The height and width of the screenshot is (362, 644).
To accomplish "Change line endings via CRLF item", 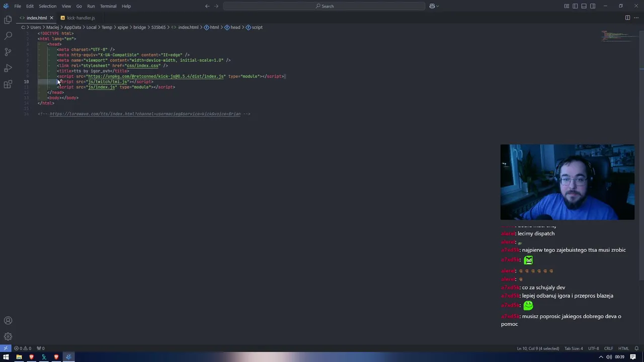I will (x=609, y=348).
